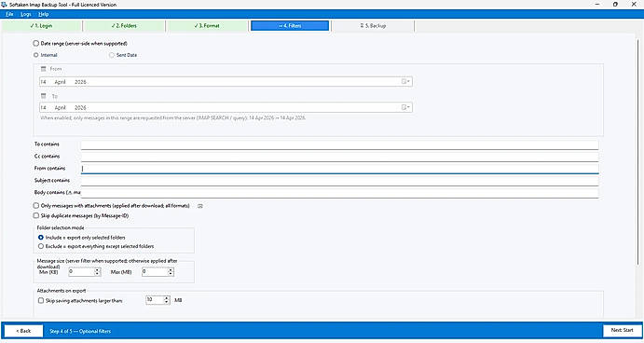Click the Softaken app icon in title bar
The image size is (644, 343).
(x=5, y=5)
